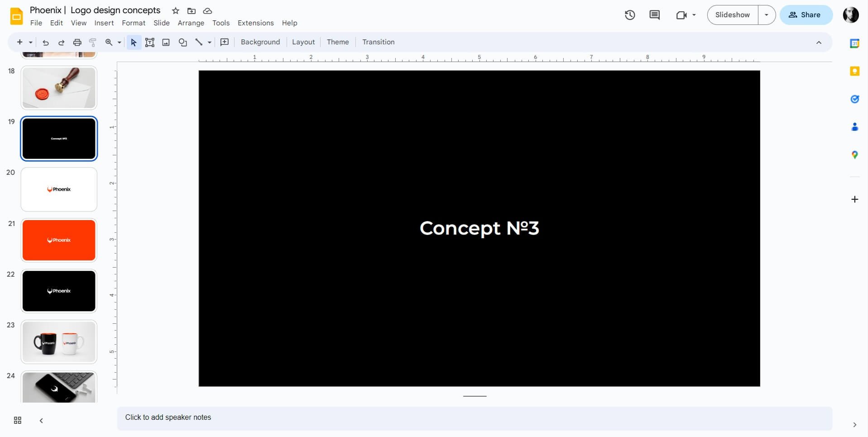
Task: Click the undo arrow icon
Action: [x=46, y=42]
